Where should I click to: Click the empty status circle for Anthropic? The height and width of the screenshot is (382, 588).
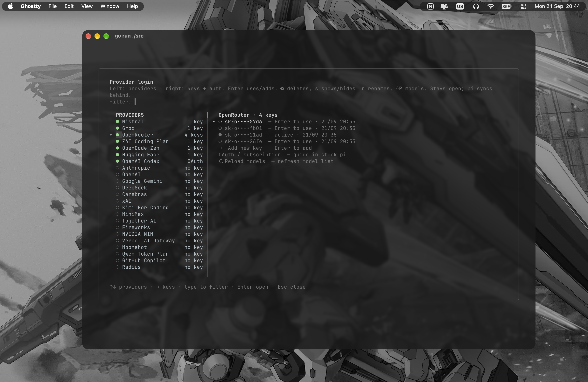pos(117,168)
